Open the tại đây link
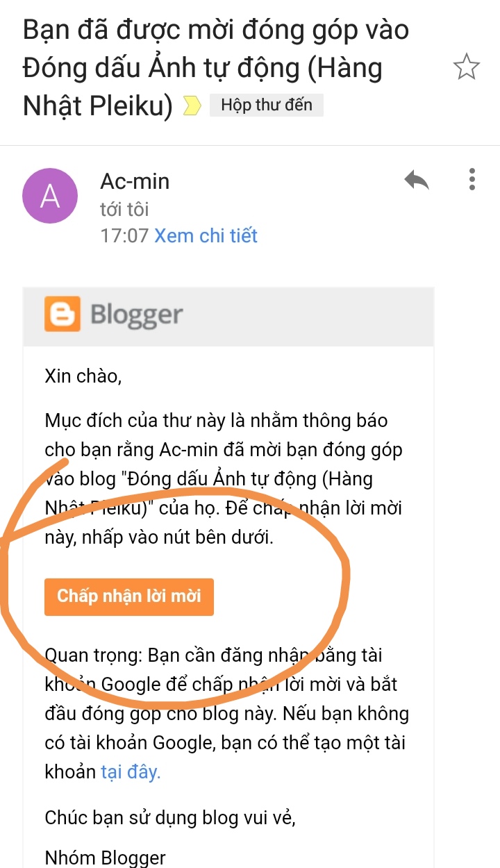This screenshot has height=868, width=500. (131, 772)
